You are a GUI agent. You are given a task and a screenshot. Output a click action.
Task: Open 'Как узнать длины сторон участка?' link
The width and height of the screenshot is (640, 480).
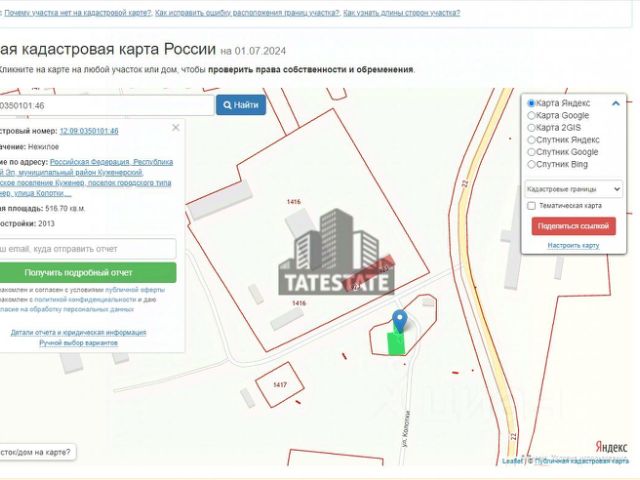402,13
